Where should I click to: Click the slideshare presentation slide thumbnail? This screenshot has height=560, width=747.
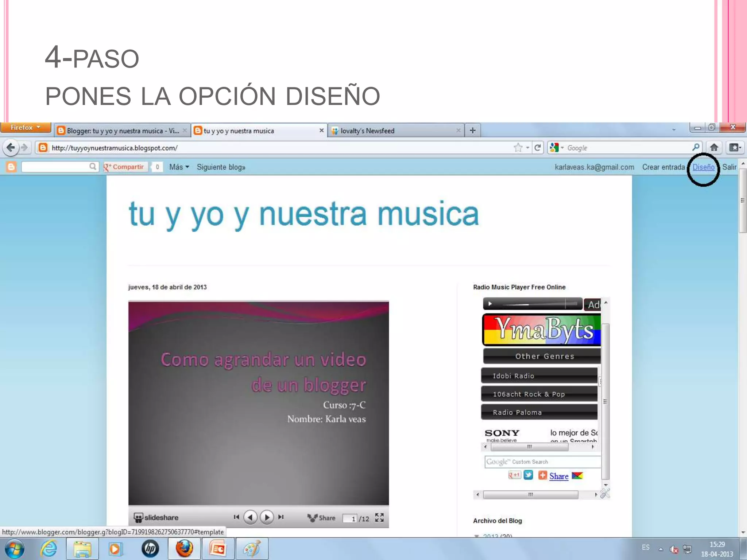259,403
